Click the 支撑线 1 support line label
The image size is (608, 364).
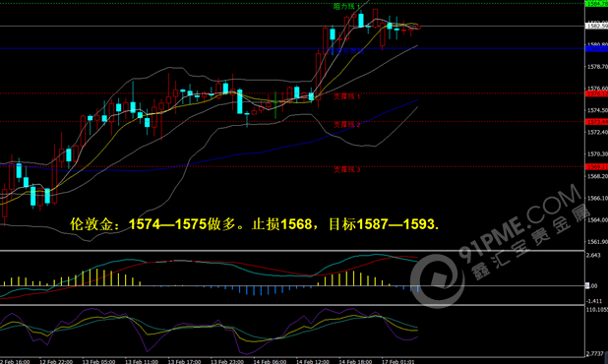click(347, 96)
